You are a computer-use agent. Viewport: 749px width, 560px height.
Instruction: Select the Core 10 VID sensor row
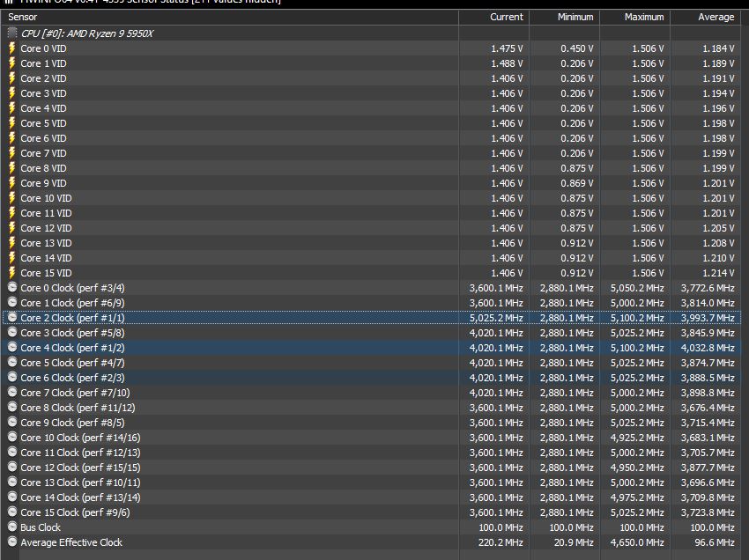(x=372, y=197)
